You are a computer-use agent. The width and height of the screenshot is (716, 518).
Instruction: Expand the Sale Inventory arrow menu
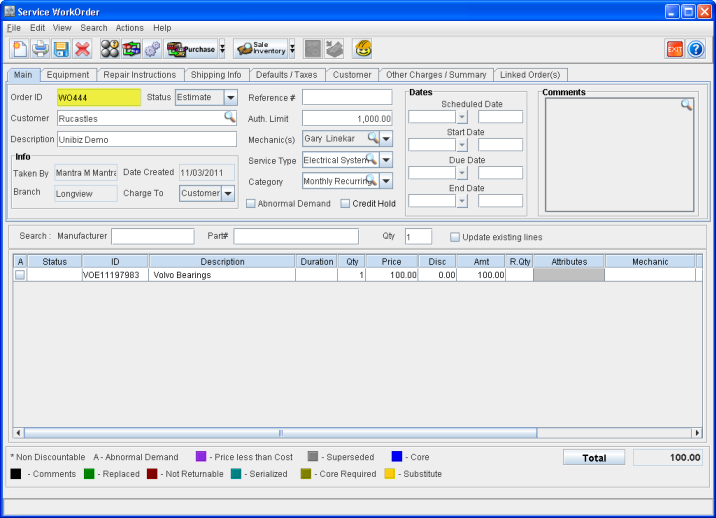292,49
